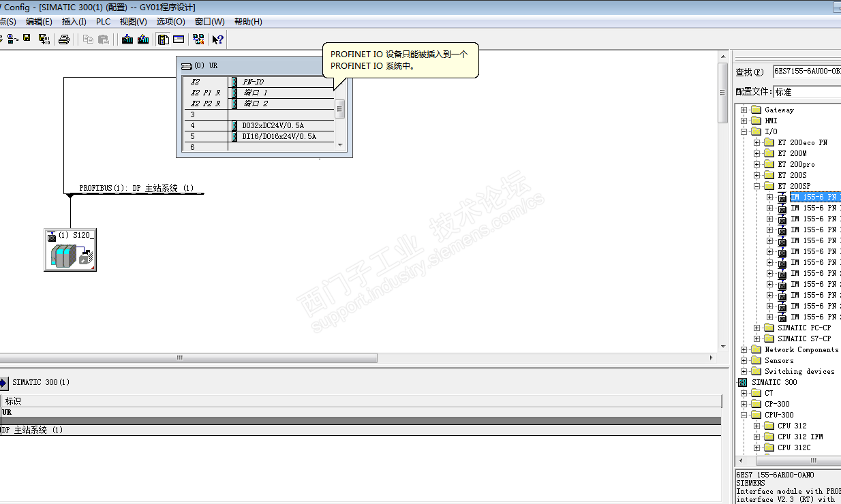Expand the CP-300 folder

(x=744, y=404)
